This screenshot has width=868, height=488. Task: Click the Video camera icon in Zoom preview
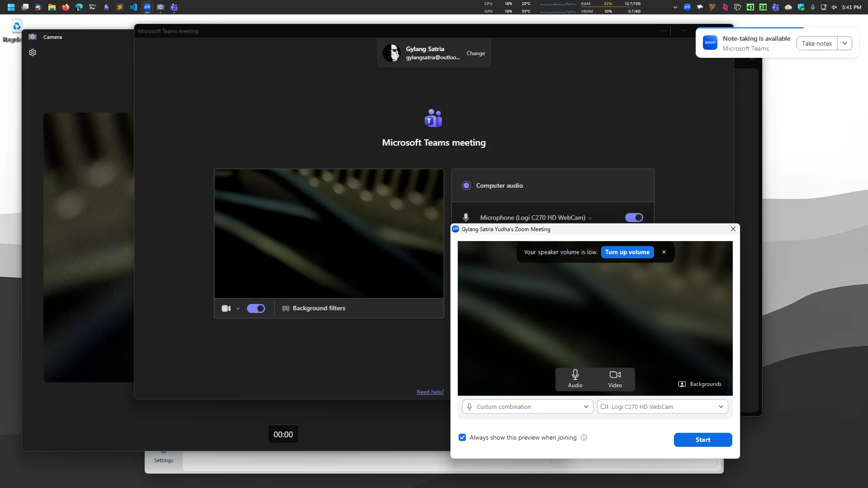[x=615, y=379]
